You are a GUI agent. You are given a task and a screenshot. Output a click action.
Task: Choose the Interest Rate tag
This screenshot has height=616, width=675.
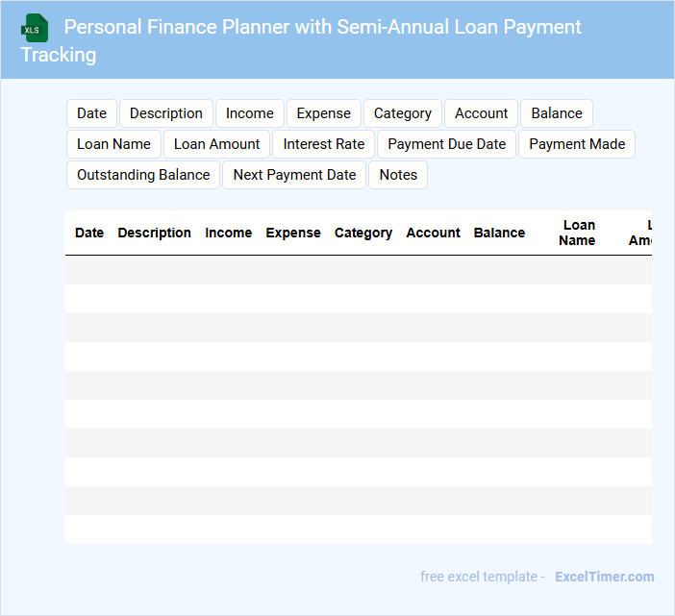point(324,144)
